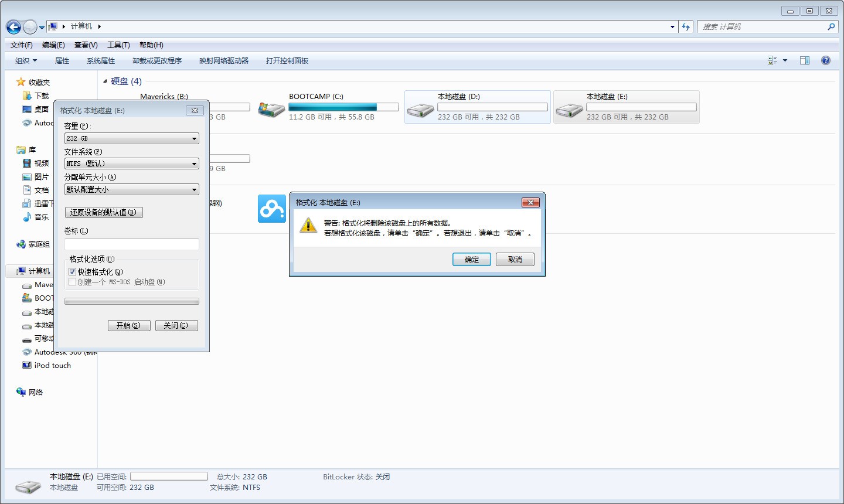Click 还原设备的默认值 button
844x504 pixels.
point(104,212)
